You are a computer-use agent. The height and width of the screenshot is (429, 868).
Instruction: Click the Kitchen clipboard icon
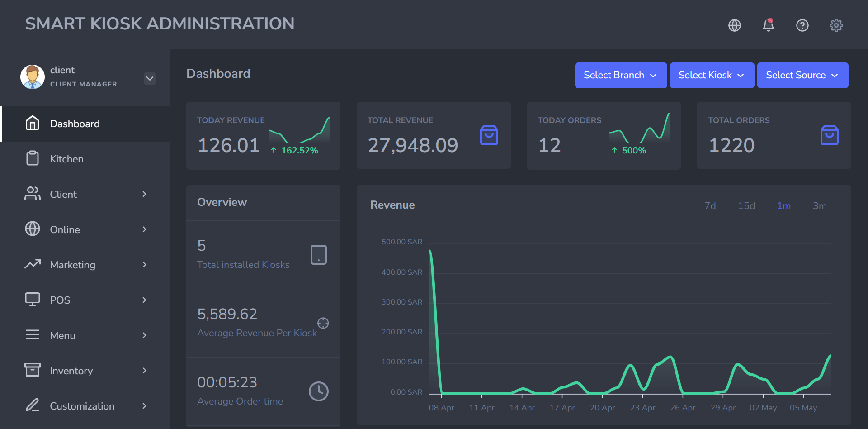(x=33, y=158)
